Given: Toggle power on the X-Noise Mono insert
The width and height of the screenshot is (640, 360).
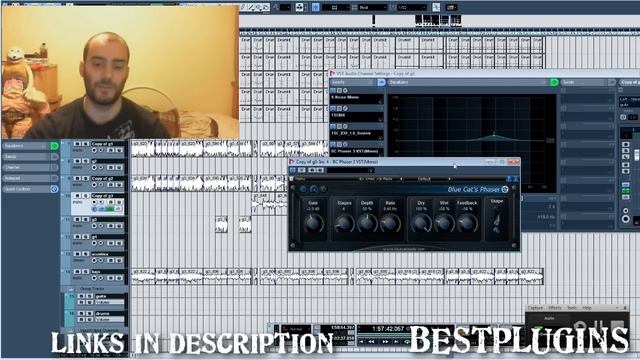Looking at the screenshot, I should tap(333, 91).
